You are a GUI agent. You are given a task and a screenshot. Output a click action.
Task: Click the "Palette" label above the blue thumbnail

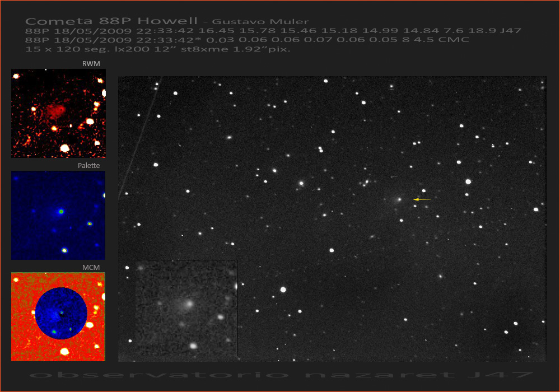[89, 166]
